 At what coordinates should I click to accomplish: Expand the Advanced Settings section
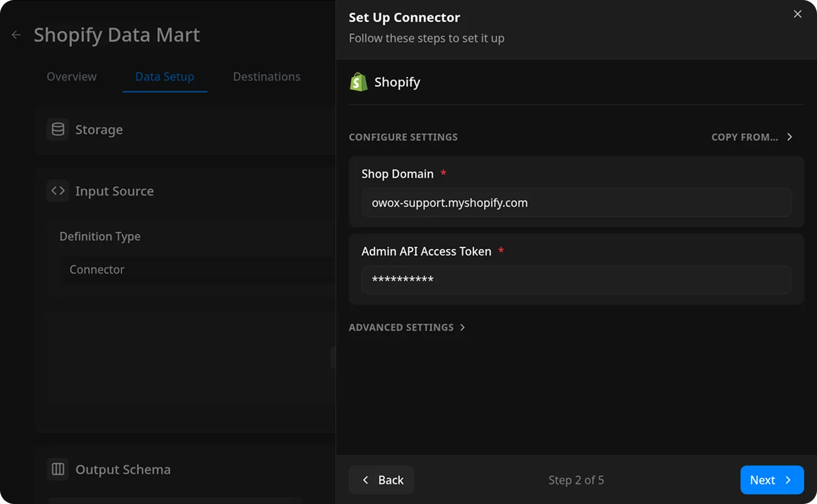tap(406, 327)
